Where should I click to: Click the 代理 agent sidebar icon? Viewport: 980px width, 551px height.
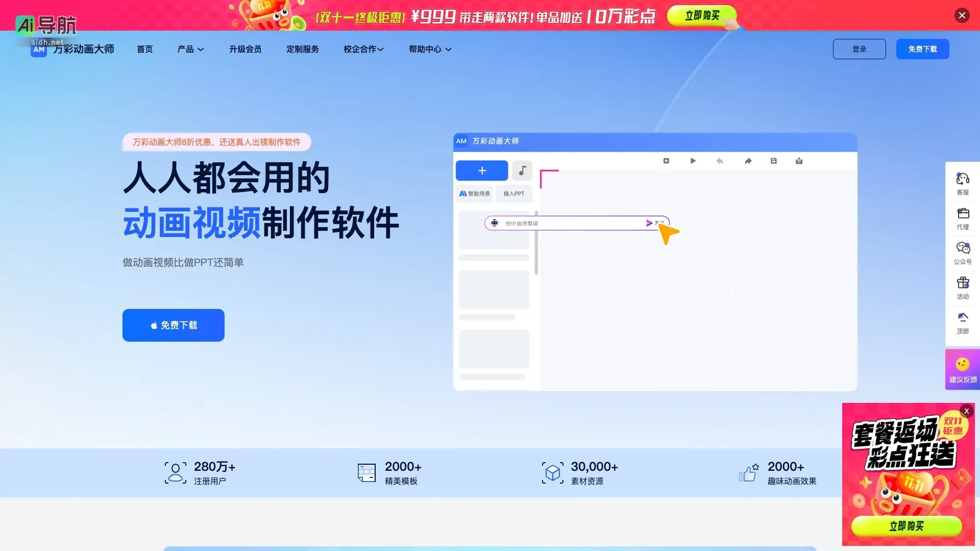click(963, 218)
